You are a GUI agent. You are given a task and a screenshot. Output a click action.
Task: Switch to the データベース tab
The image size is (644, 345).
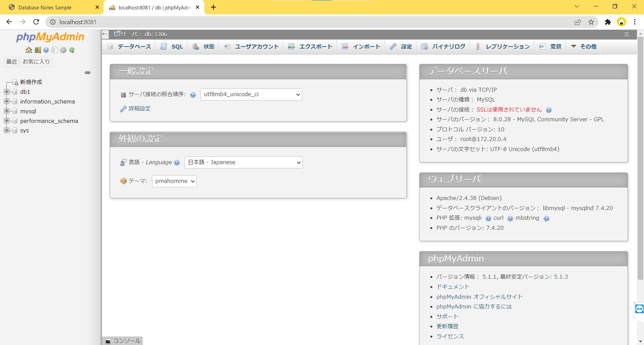[129, 47]
